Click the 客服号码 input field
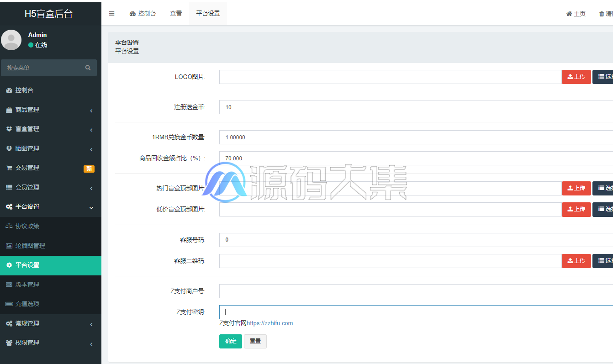The height and width of the screenshot is (364, 613). click(416, 240)
